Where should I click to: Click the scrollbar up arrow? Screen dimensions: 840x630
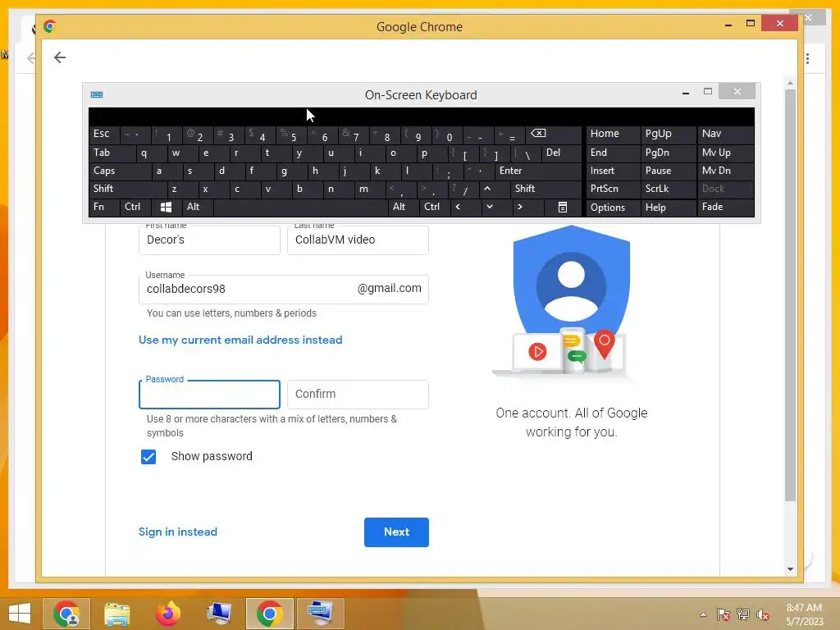pos(790,84)
